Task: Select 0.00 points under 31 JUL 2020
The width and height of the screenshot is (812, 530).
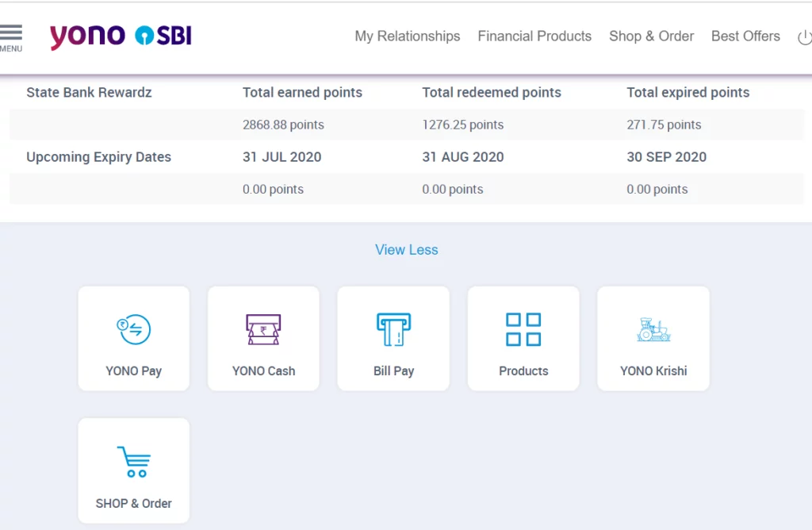Action: (273, 189)
